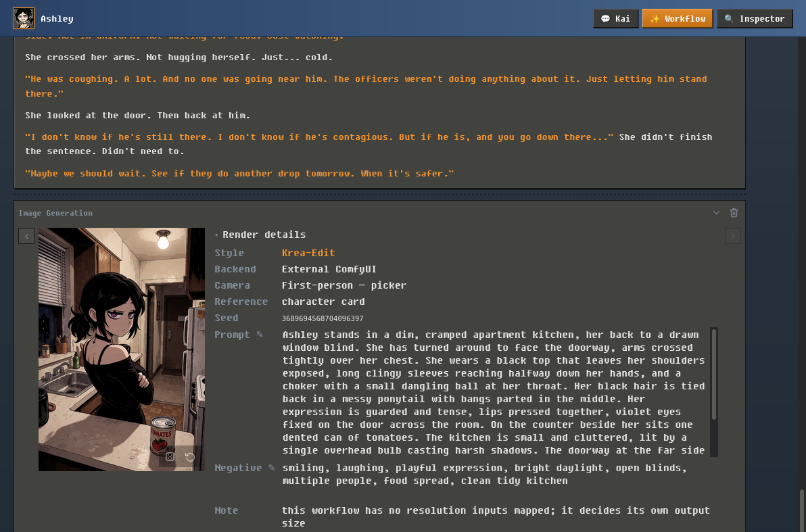Click the prompt text starting 'Ashley stands in a dim'
This screenshot has height=532, width=806.
[x=494, y=392]
